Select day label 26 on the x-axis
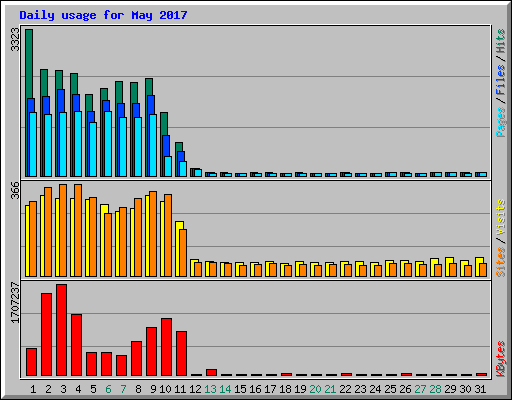Viewport: 512px width, 400px height. (x=405, y=389)
